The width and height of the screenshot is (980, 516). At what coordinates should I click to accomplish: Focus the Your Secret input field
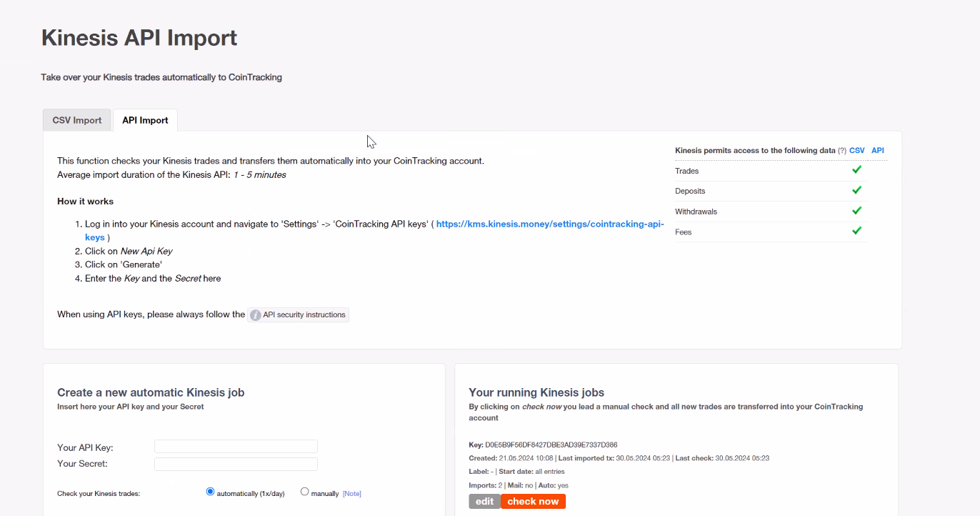coord(236,464)
